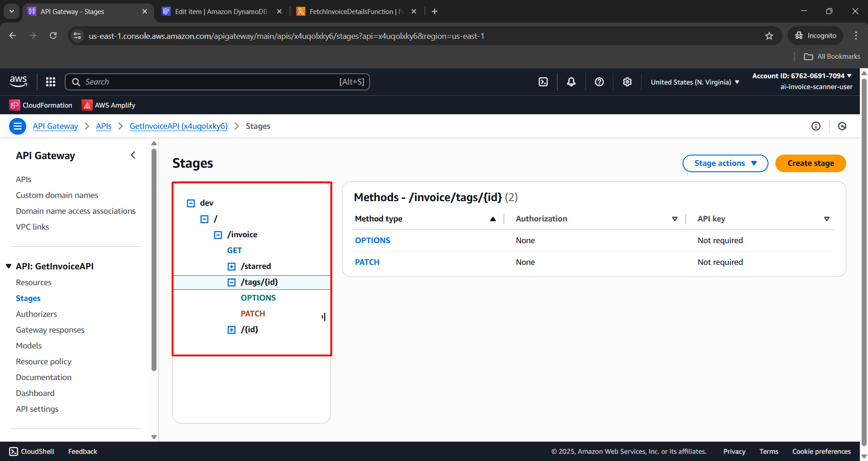Image resolution: width=868 pixels, height=461 pixels.
Task: Click the Create stage button
Action: [810, 163]
